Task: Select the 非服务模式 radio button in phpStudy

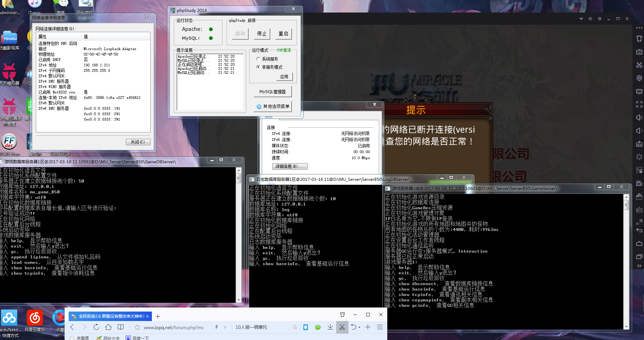Action: (258, 67)
